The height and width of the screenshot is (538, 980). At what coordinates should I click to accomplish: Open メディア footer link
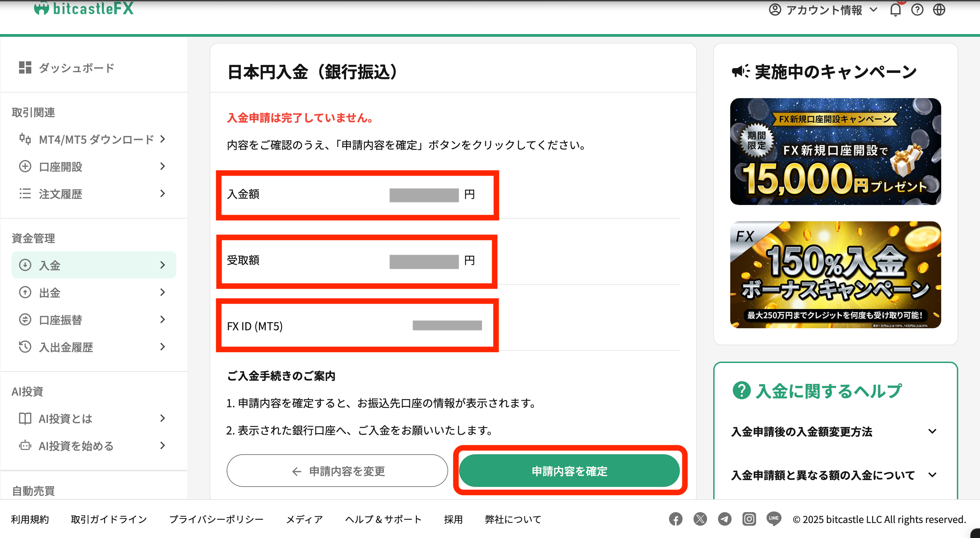click(304, 519)
